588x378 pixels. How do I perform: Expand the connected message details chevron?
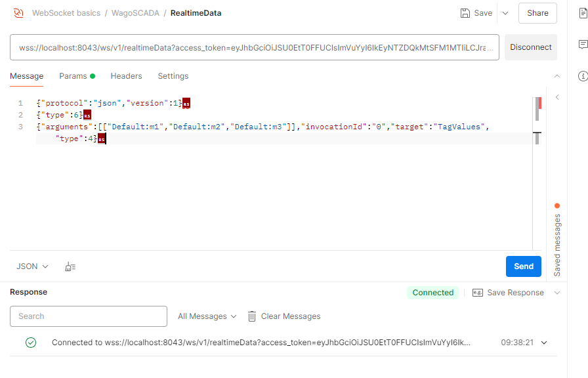[x=544, y=343]
